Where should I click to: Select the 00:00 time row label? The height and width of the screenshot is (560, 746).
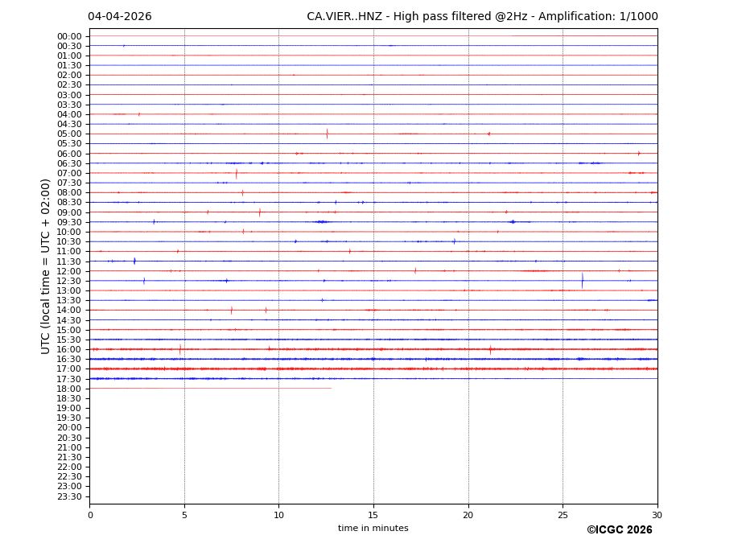pyautogui.click(x=69, y=36)
